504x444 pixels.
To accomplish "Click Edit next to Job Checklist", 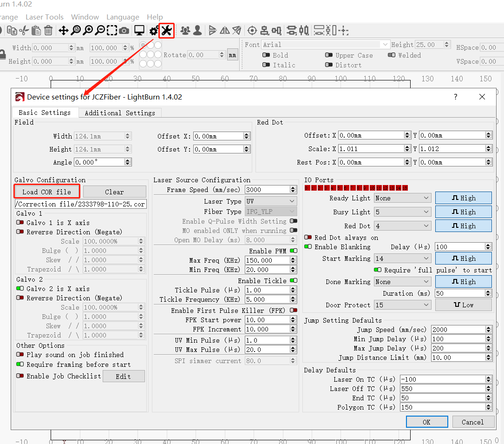I will tap(124, 377).
